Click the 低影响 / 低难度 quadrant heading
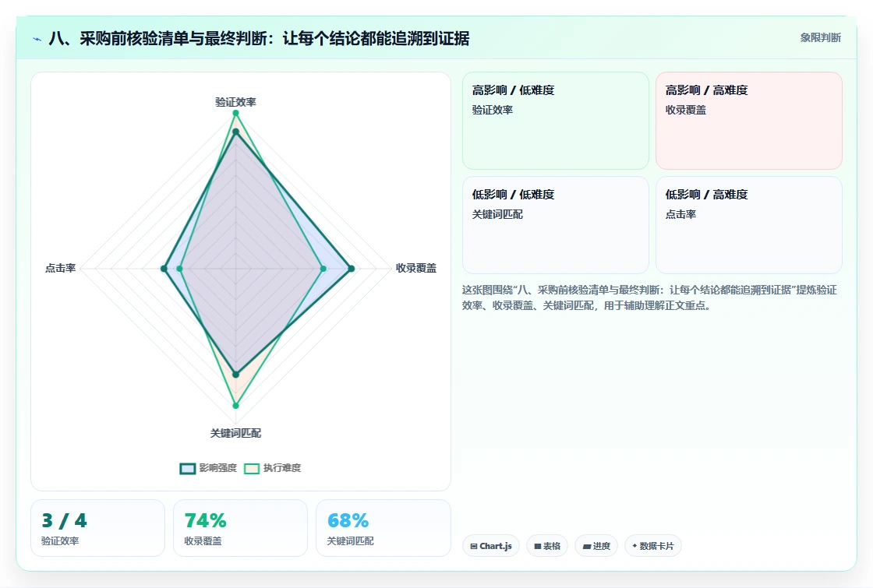The width and height of the screenshot is (873, 588). pyautogui.click(x=514, y=195)
